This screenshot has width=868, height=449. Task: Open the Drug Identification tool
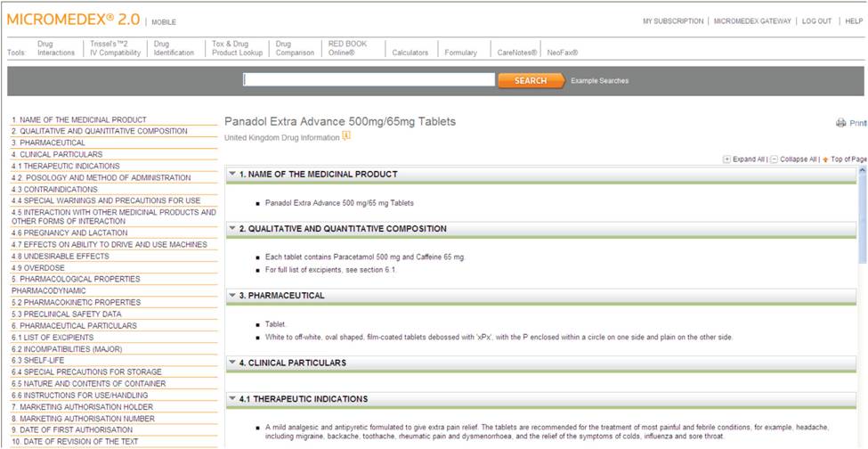(174, 48)
